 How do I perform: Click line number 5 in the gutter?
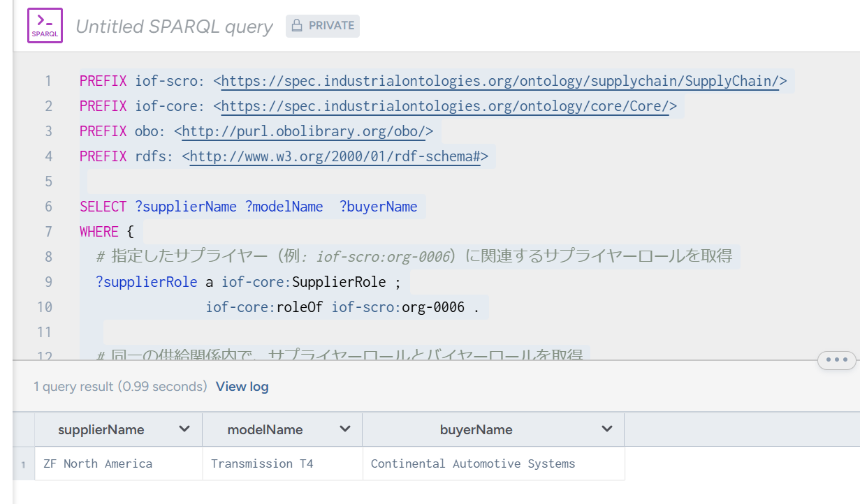(48, 181)
